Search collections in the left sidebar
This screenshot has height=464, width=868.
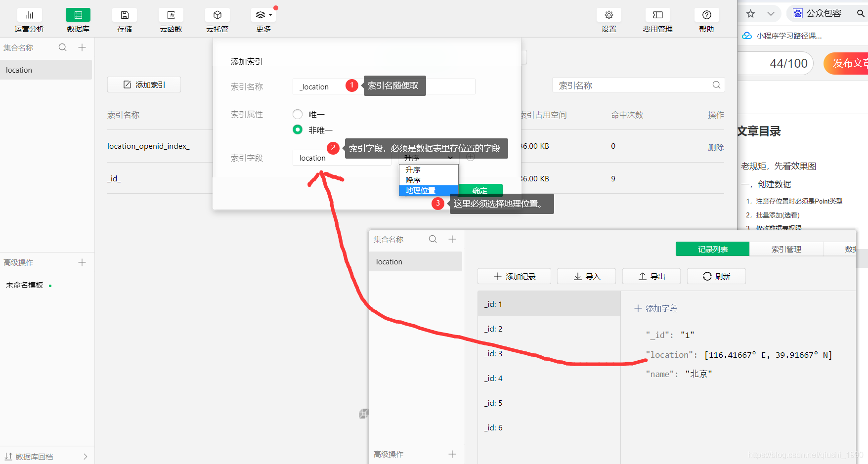coord(62,47)
